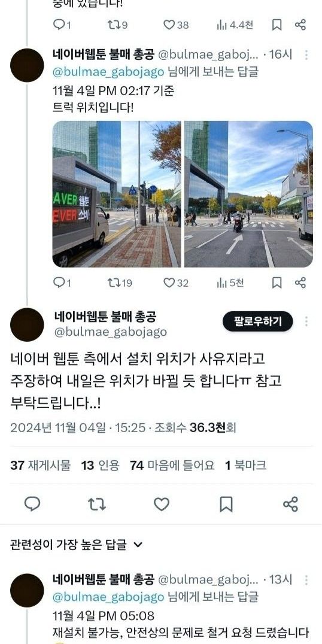Open the right photo of road with arrows
Viewport: 322px width, 644px height.
pyautogui.click(x=248, y=194)
